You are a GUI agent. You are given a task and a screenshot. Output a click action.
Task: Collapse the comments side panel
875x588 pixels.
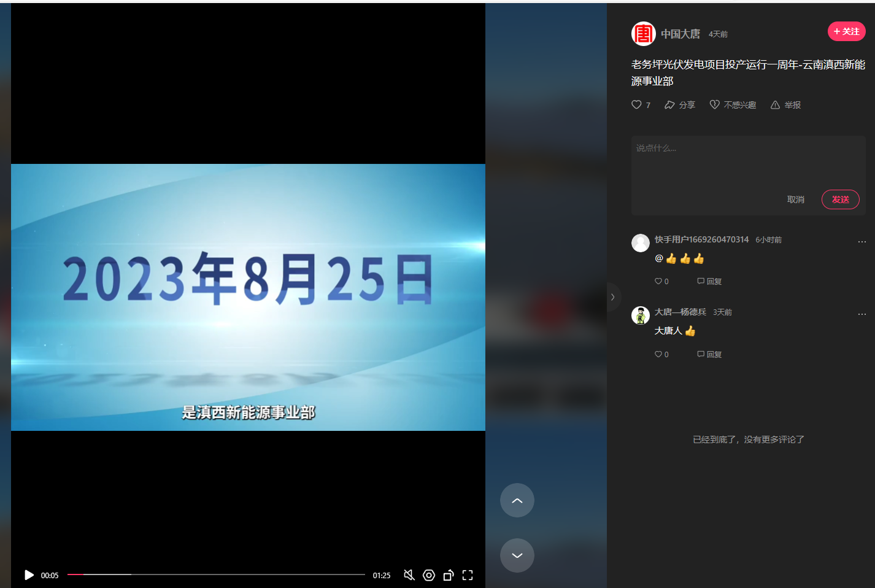pyautogui.click(x=613, y=297)
